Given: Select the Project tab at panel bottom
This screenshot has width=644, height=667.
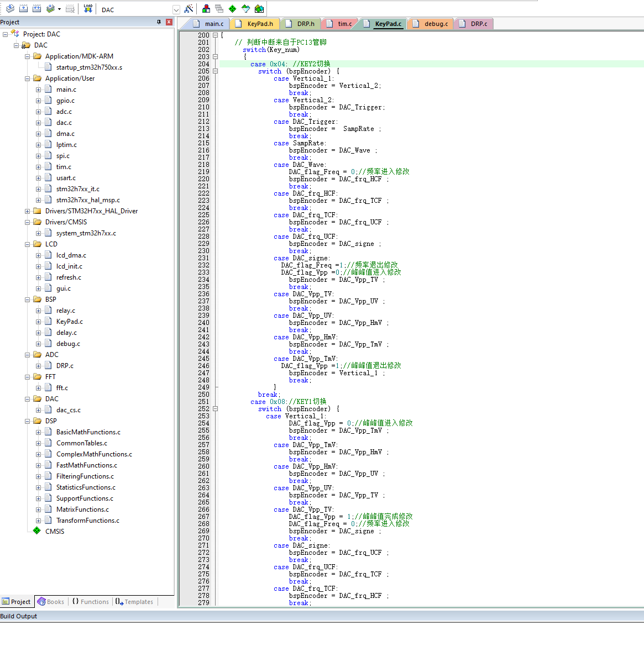Looking at the screenshot, I should [16, 602].
